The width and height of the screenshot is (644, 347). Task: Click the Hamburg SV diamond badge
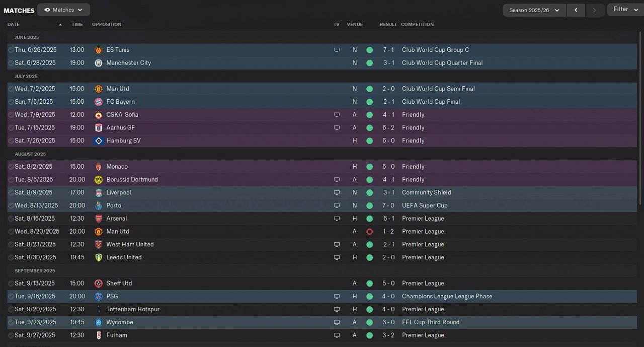tap(99, 141)
